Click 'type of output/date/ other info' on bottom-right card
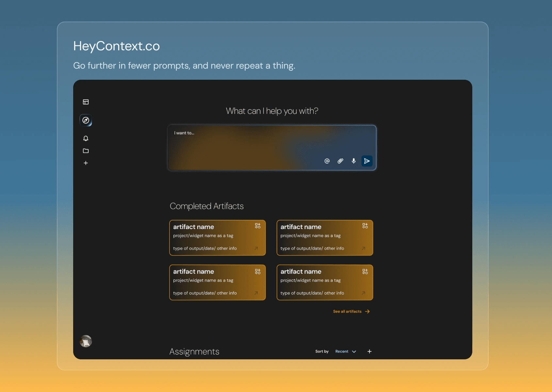Screen dimensions: 552x392 point(312,293)
